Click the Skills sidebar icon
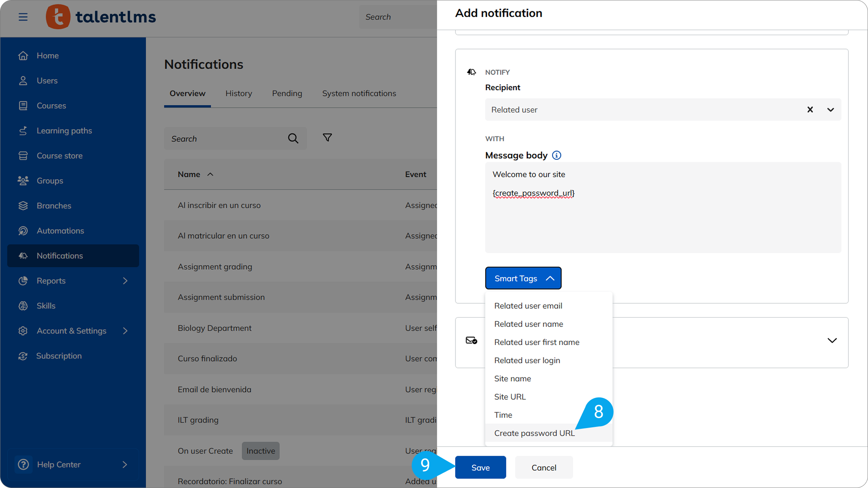 pos(23,306)
